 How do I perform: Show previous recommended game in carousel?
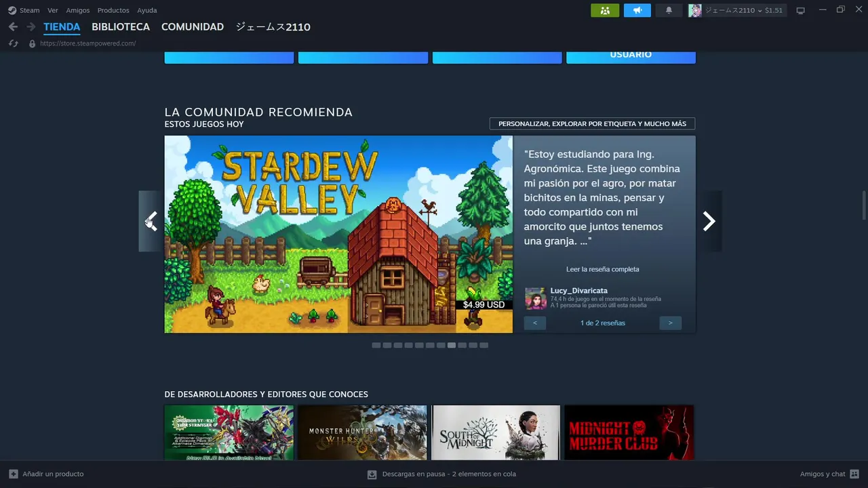[x=151, y=221]
